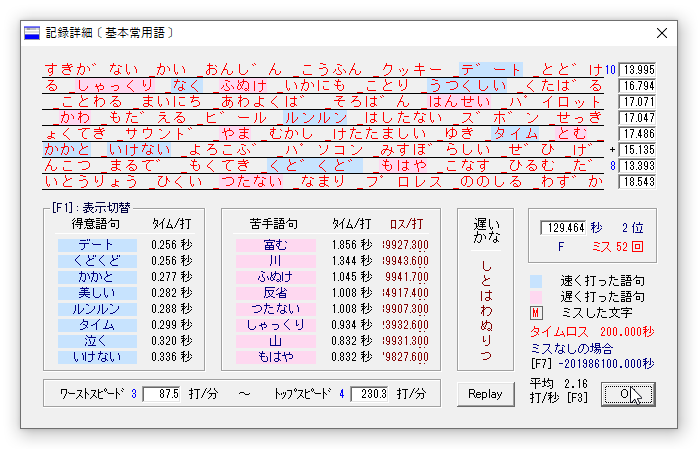Click the 1.856 秒 time beside 富む

click(351, 245)
